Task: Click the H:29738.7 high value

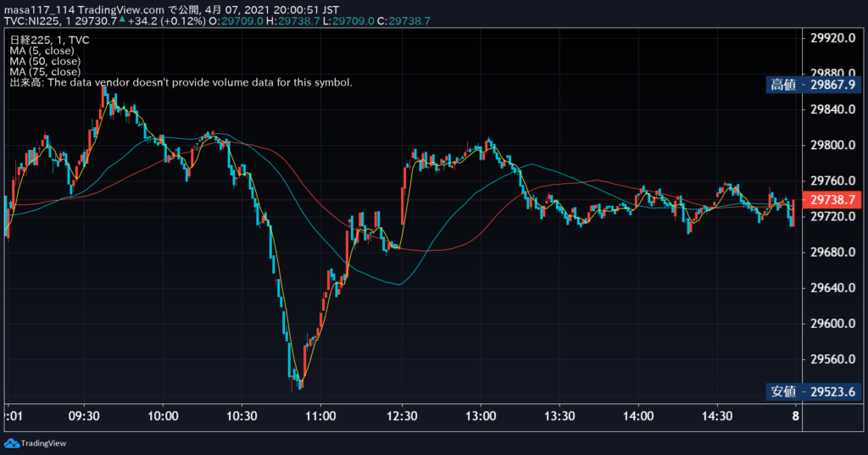Action: (x=292, y=21)
